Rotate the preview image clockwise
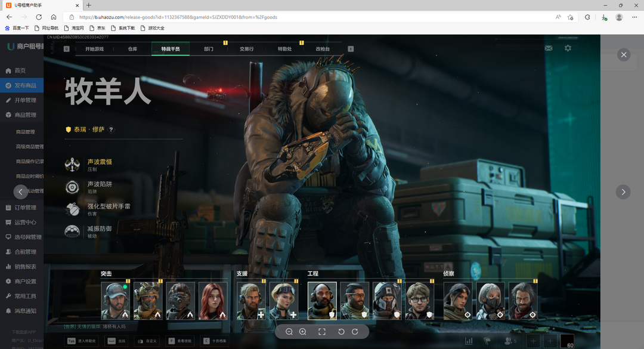The width and height of the screenshot is (644, 349). point(355,332)
